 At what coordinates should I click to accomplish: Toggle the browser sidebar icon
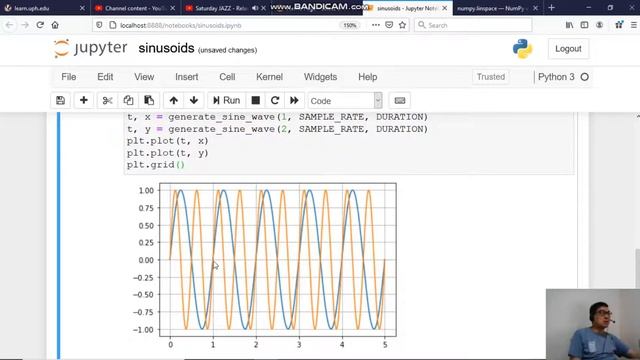(x=584, y=25)
